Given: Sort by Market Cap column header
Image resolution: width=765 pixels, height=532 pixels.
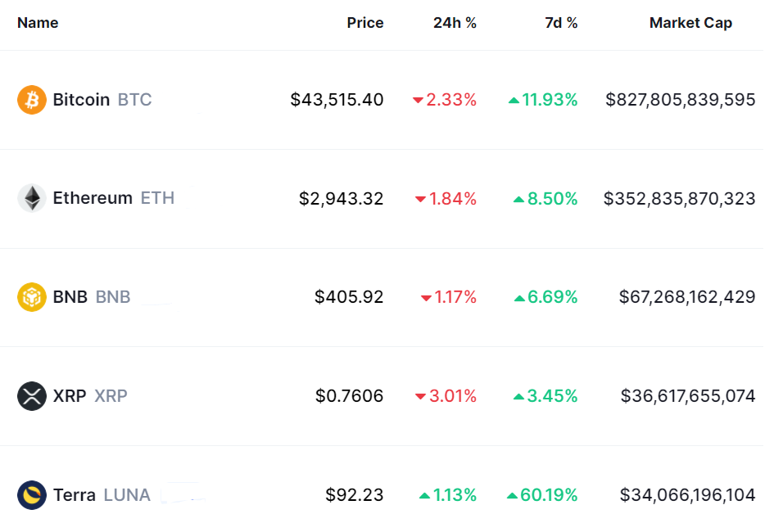Looking at the screenshot, I should 690,23.
